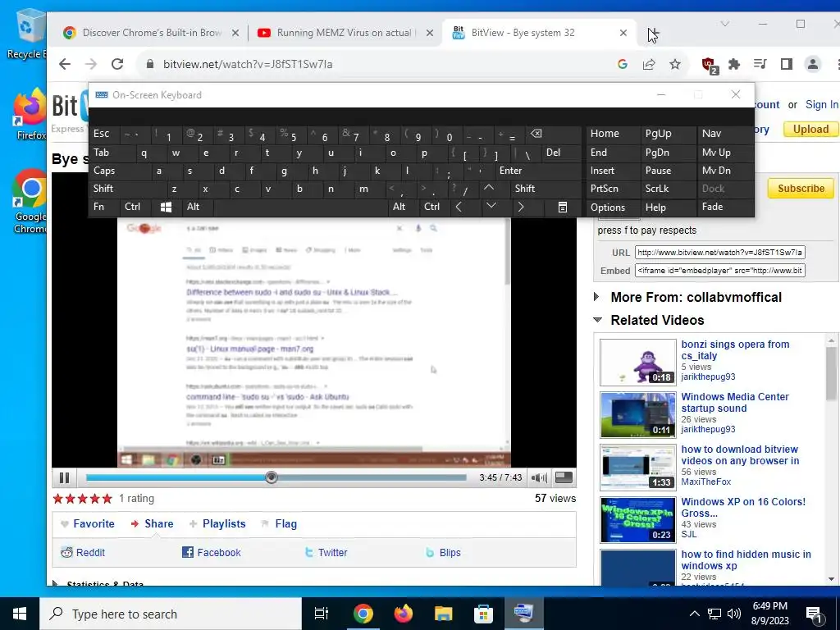This screenshot has height=630, width=840.
Task: Click the context menu key on the On-Screen Keyboard
Action: [x=563, y=207]
